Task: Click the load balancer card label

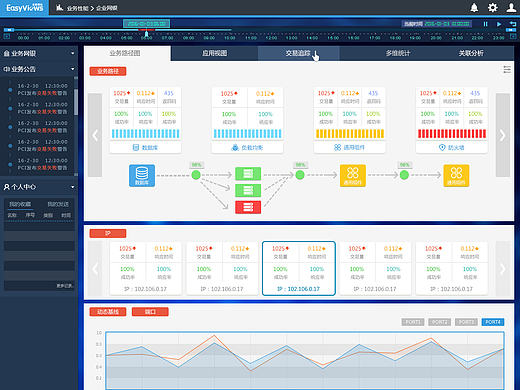Action: coord(247,147)
